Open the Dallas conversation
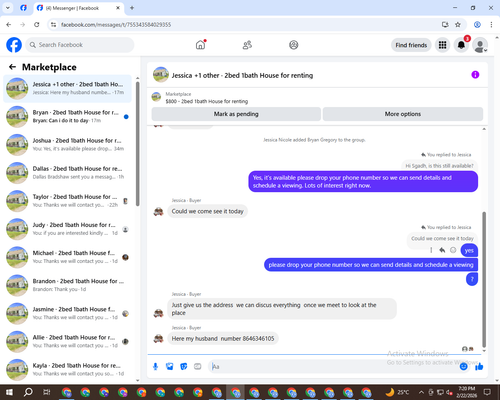This screenshot has height=400, width=500. point(67,173)
